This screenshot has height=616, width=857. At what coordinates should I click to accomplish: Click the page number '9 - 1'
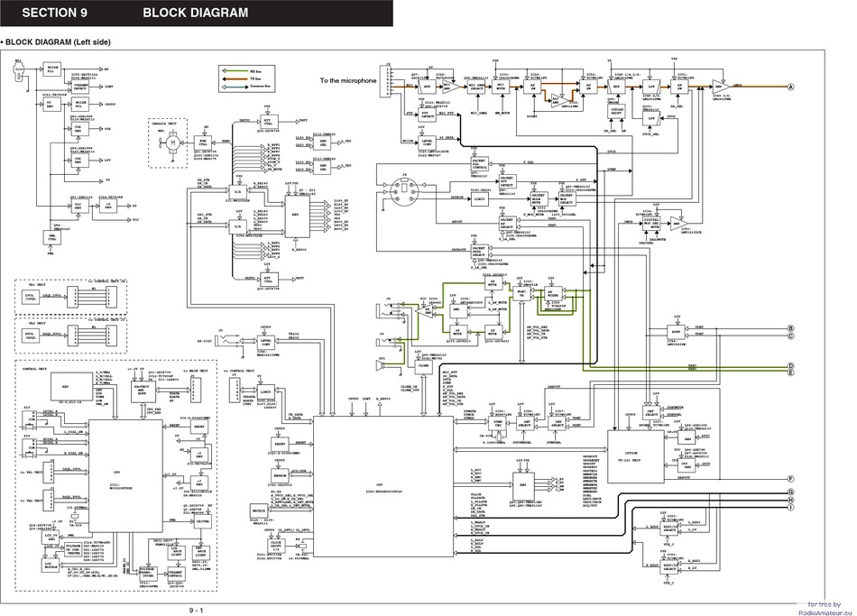[x=197, y=611]
